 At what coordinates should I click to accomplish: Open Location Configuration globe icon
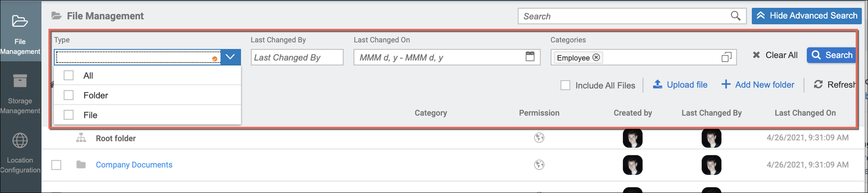20,141
